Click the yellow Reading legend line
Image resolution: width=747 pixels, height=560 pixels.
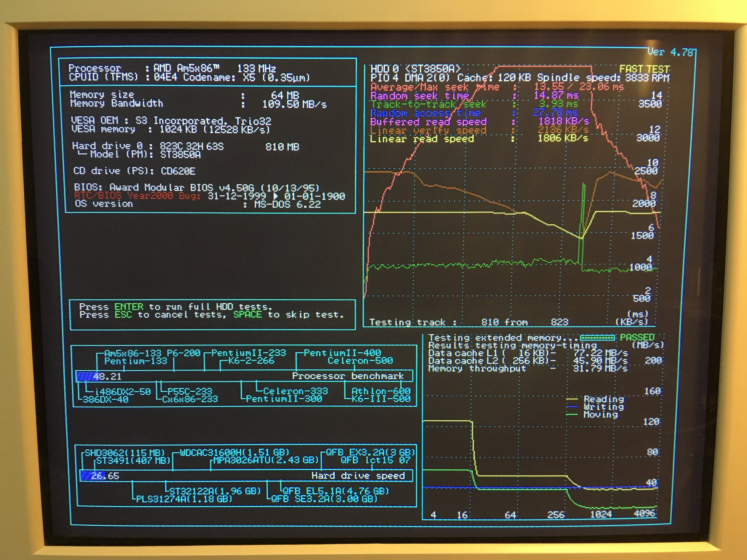point(572,399)
